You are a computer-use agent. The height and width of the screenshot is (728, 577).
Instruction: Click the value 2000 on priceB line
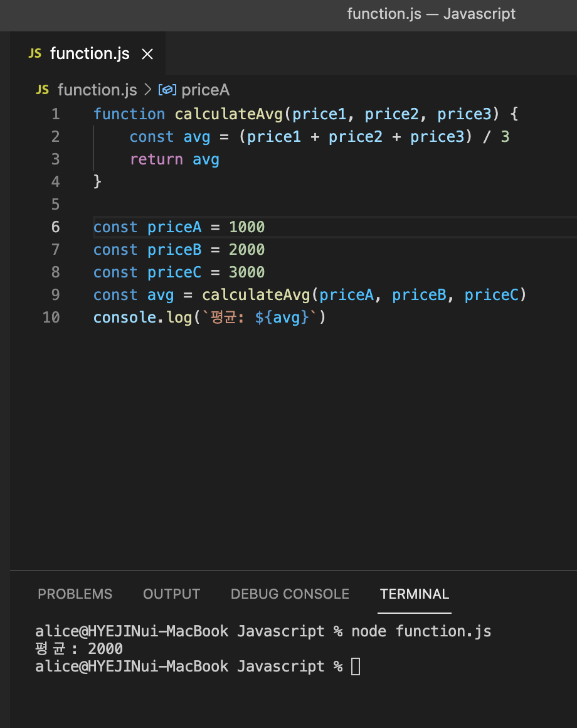pyautogui.click(x=246, y=250)
